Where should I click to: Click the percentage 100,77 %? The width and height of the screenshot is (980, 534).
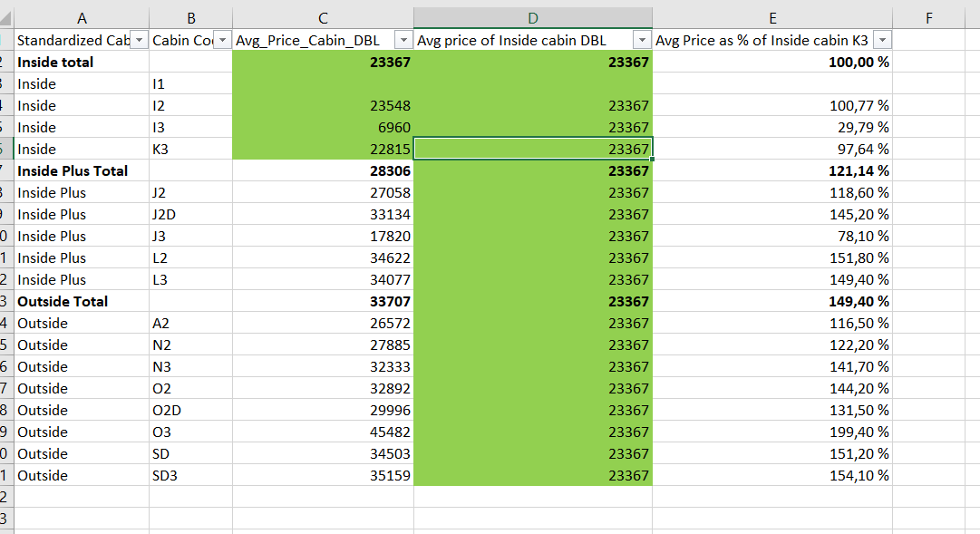click(x=859, y=106)
